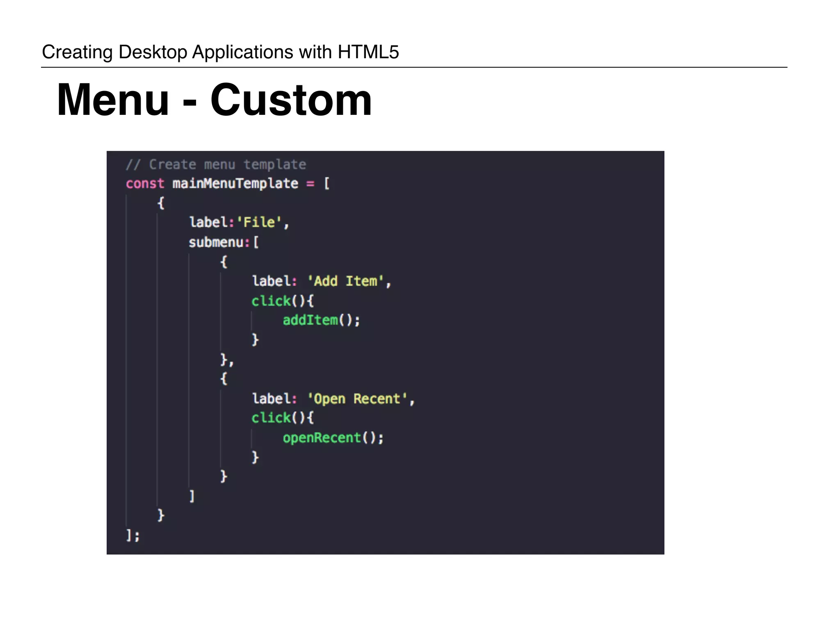Click the 'Open Recent' label string
The height and width of the screenshot is (630, 840).
(357, 399)
